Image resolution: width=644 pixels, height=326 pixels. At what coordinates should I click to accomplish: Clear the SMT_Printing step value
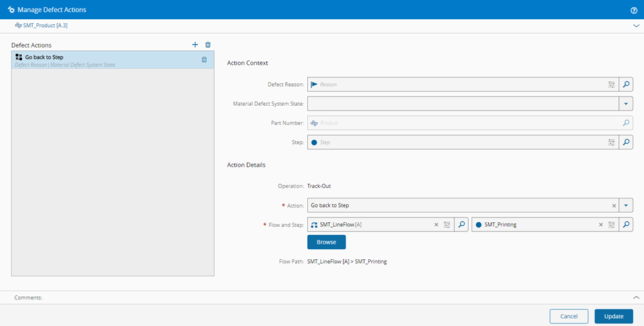(600, 225)
